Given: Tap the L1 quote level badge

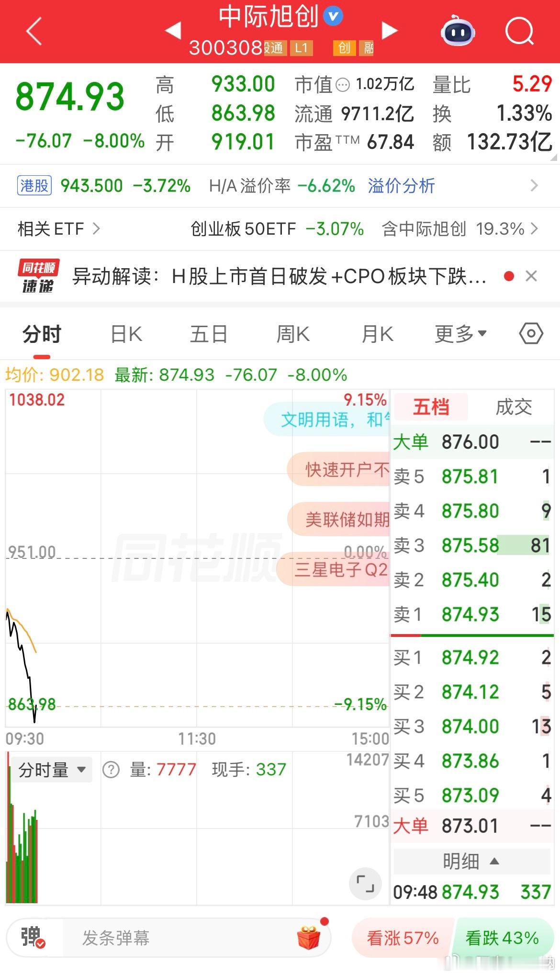Looking at the screenshot, I should click(301, 48).
